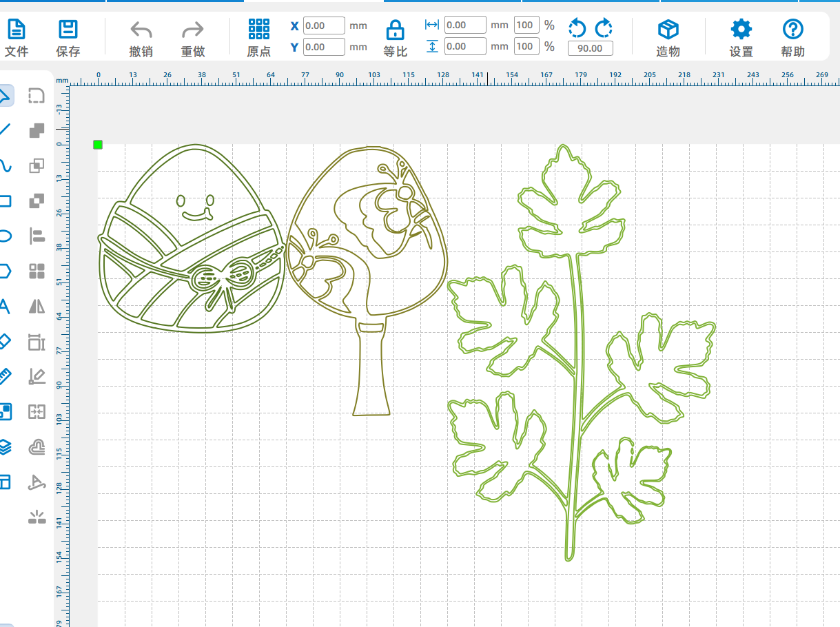Viewport: 840px width, 627px height.
Task: Open the layers stack tool
Action: pyautogui.click(x=5, y=447)
